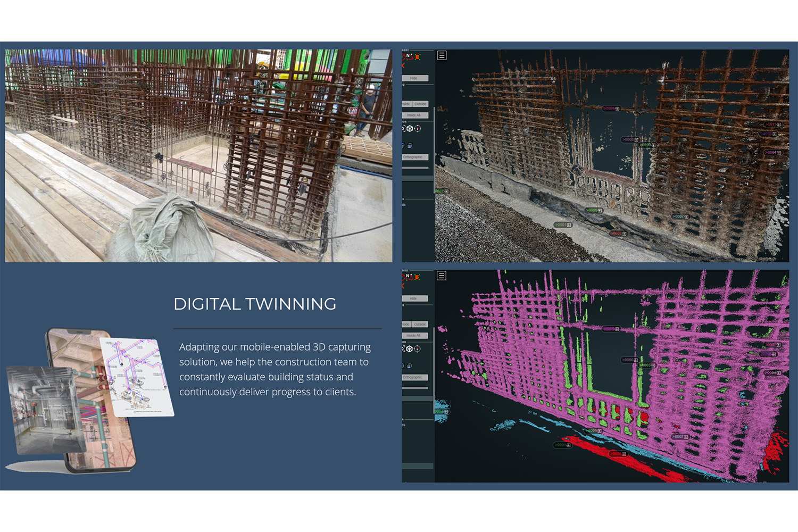This screenshot has height=532, width=798.
Task: Toggle the Inside clip option in top viewer
Action: tap(406, 104)
